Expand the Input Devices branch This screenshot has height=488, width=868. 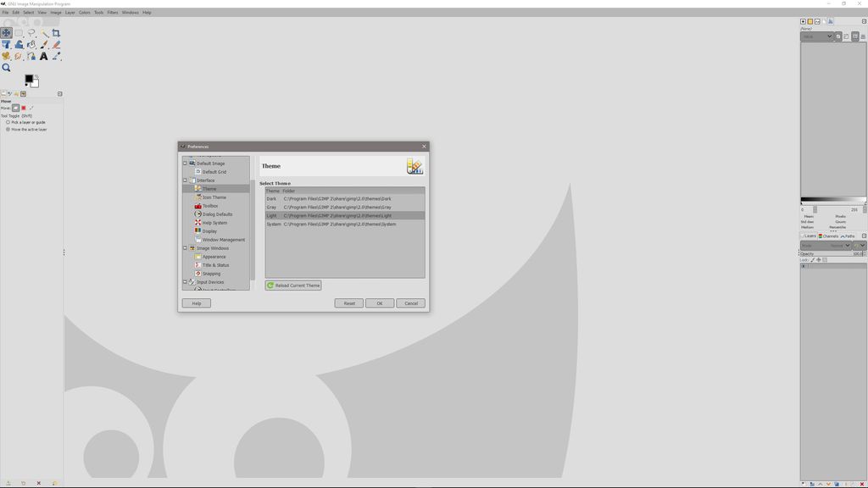185,281
